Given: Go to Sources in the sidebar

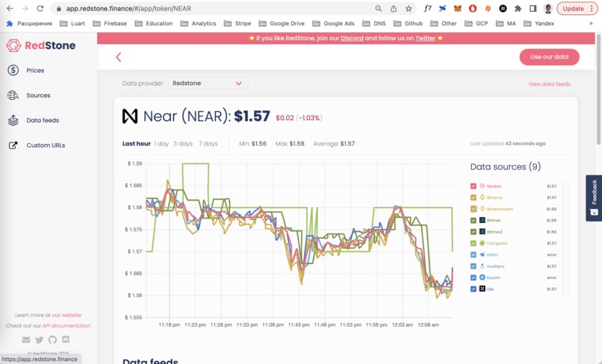Looking at the screenshot, I should tap(38, 95).
